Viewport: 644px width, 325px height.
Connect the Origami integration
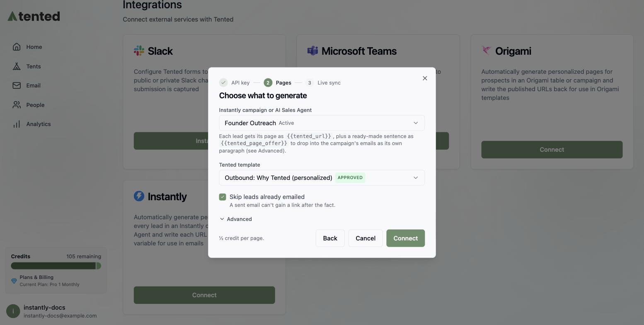click(x=552, y=150)
